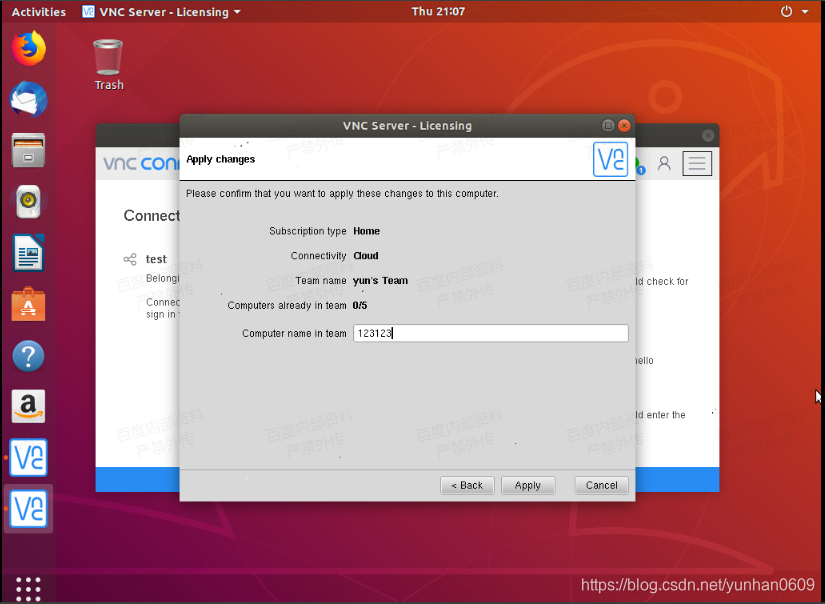Launch Thunderbird mail from the dock
The image size is (825, 604).
click(28, 99)
